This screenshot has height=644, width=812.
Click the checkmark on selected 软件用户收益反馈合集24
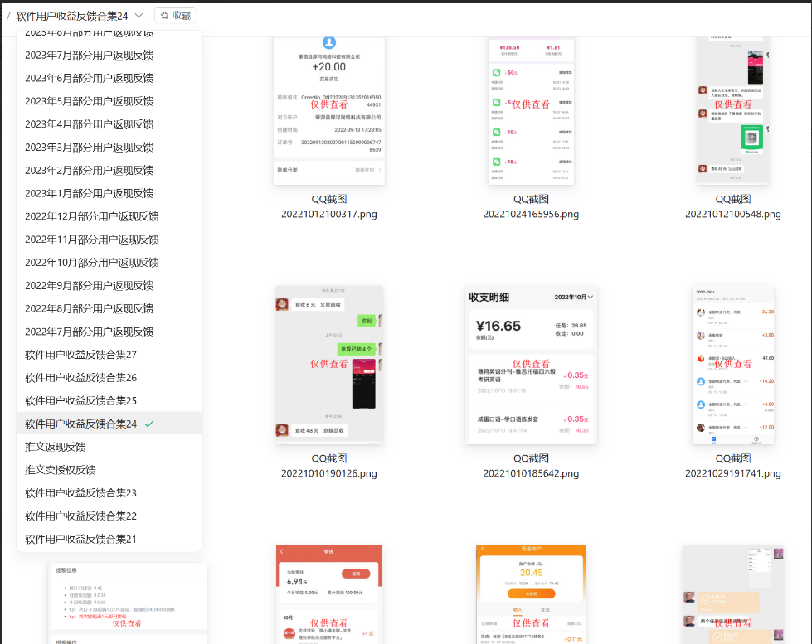click(x=149, y=424)
